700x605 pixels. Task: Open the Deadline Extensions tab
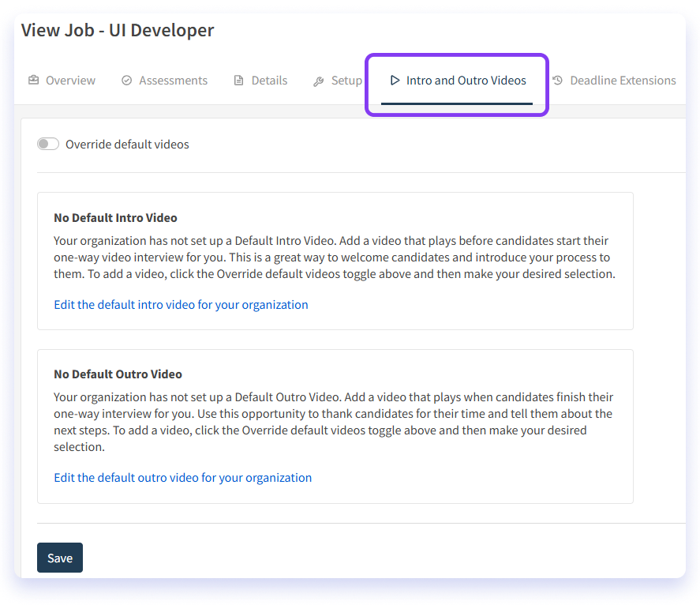coord(614,81)
